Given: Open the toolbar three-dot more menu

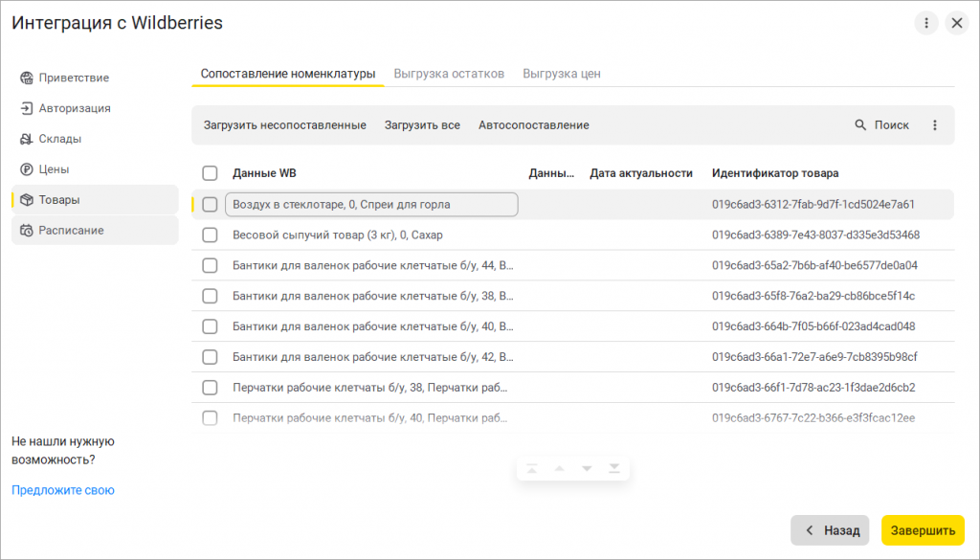Looking at the screenshot, I should (935, 125).
